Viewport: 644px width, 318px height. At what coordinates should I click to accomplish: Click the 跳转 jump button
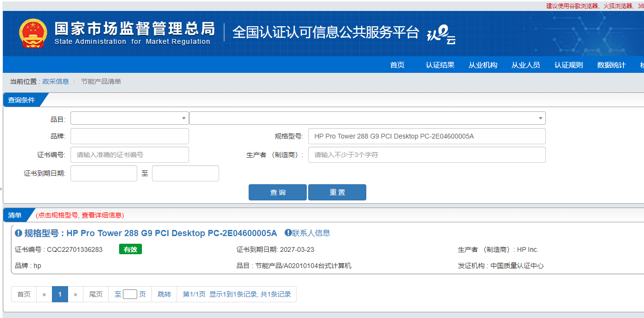pos(164,294)
